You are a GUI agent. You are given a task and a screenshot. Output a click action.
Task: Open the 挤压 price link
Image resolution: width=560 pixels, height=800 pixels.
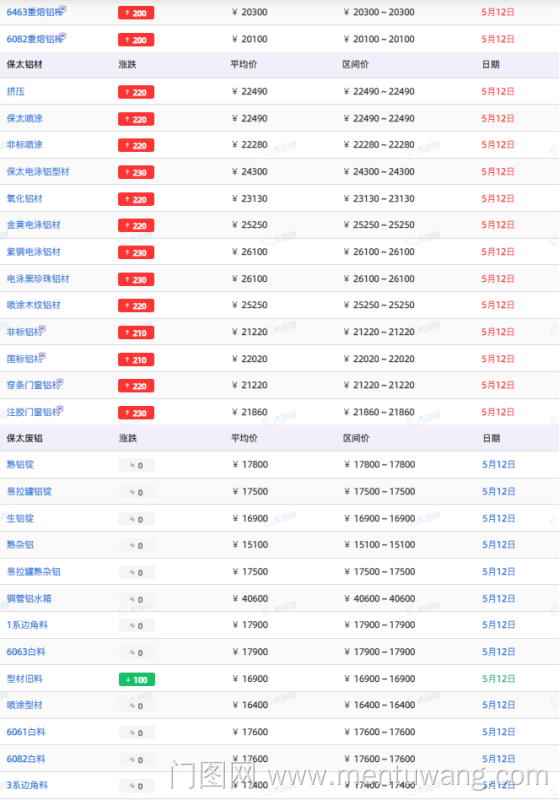pyautogui.click(x=15, y=92)
